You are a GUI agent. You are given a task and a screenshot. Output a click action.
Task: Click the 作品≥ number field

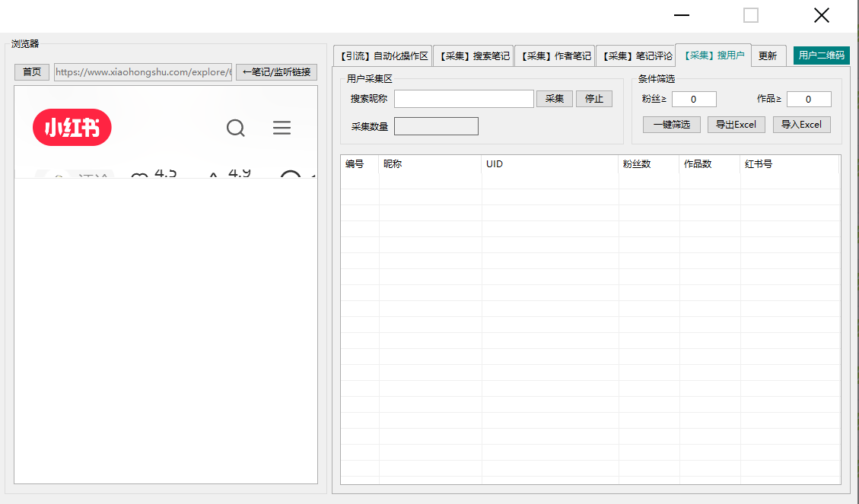pos(809,100)
